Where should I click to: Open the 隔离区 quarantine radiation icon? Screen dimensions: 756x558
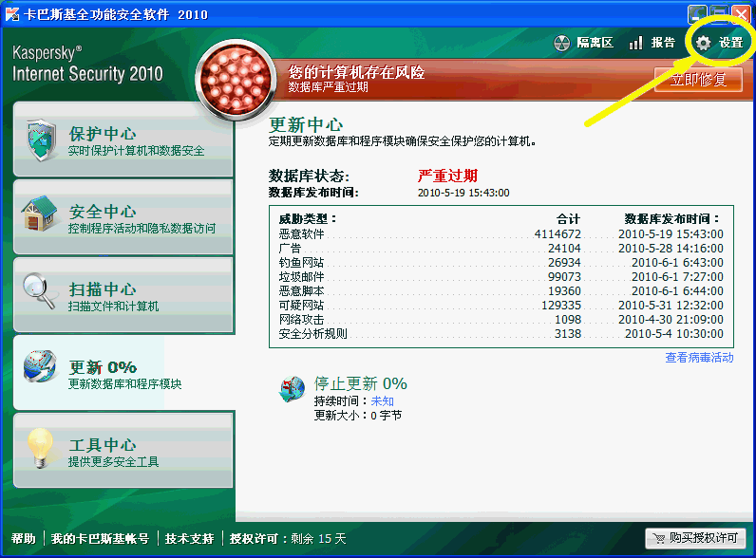561,43
